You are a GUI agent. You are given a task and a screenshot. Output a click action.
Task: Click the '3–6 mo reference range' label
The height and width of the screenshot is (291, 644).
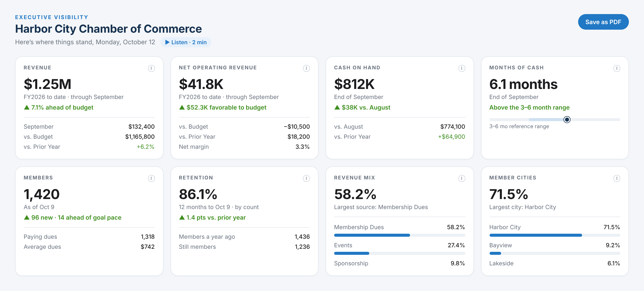pos(519,126)
